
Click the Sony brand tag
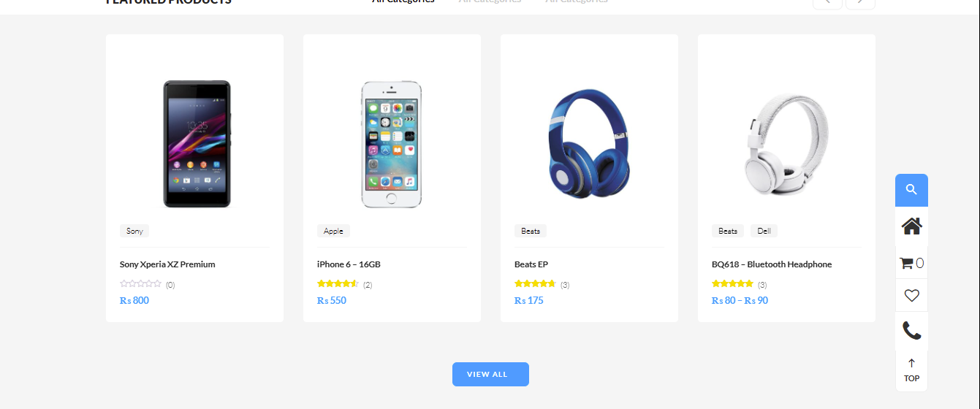click(134, 231)
